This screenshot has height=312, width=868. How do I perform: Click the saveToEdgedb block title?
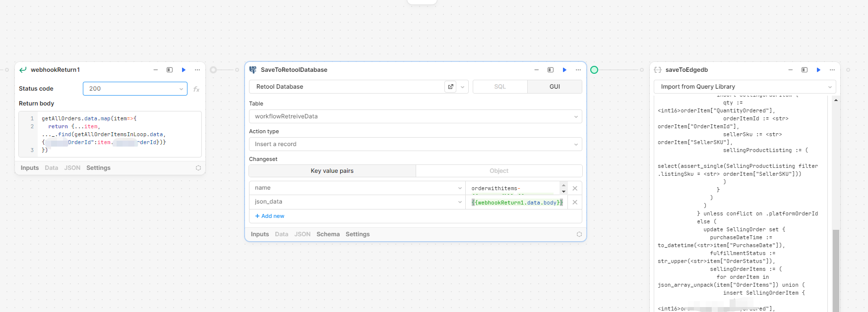(x=686, y=70)
